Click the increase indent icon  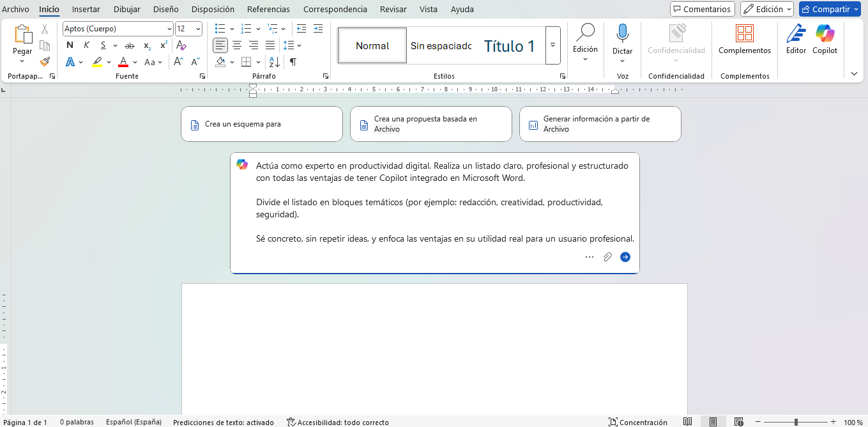(318, 29)
